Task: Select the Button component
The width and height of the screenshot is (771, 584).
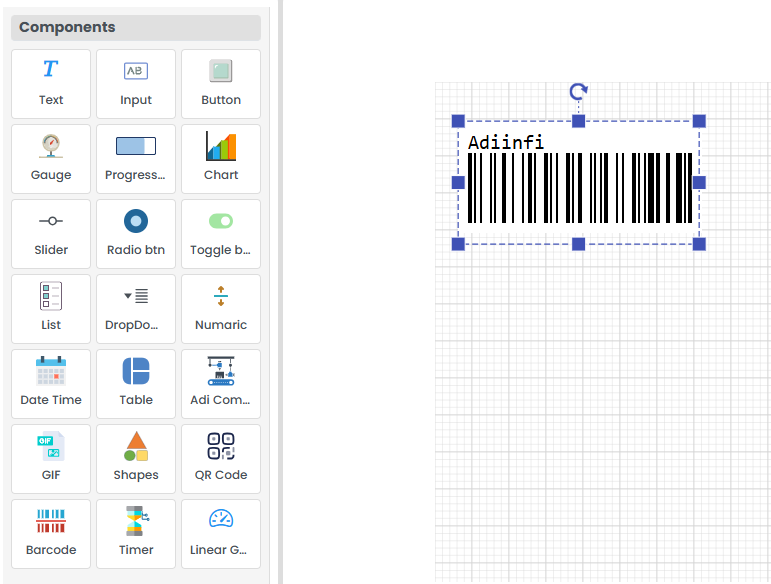Action: [221, 84]
